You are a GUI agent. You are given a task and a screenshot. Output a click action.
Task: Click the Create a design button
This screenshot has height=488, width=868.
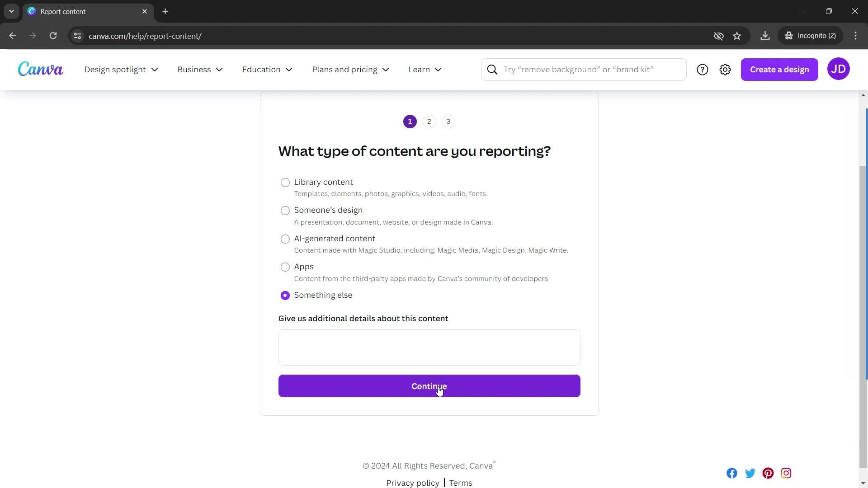(779, 69)
